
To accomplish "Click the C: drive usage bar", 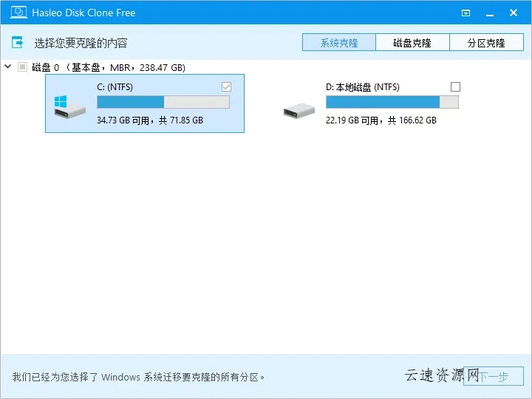I will coord(163,102).
